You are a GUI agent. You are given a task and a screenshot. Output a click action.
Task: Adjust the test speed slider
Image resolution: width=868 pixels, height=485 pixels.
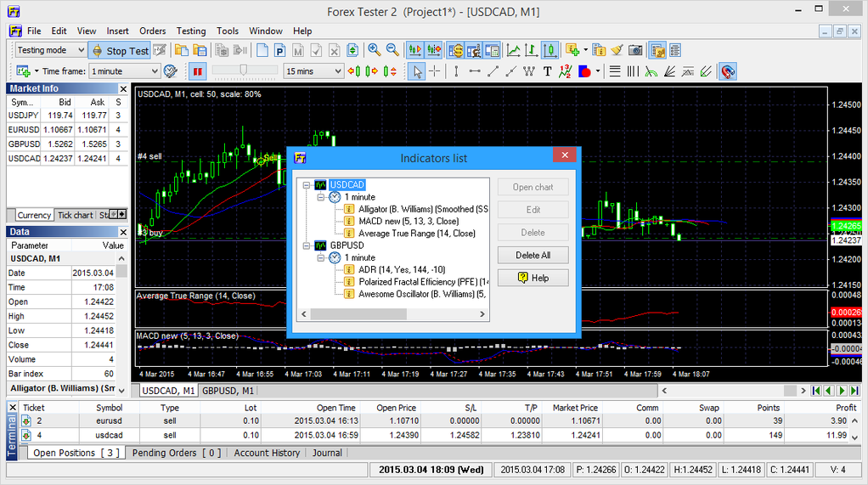click(245, 70)
